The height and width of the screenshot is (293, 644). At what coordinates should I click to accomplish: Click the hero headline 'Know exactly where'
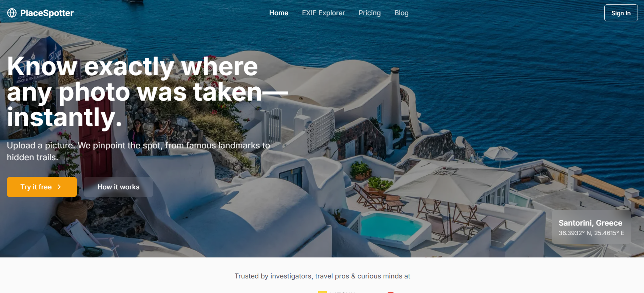coord(132,66)
